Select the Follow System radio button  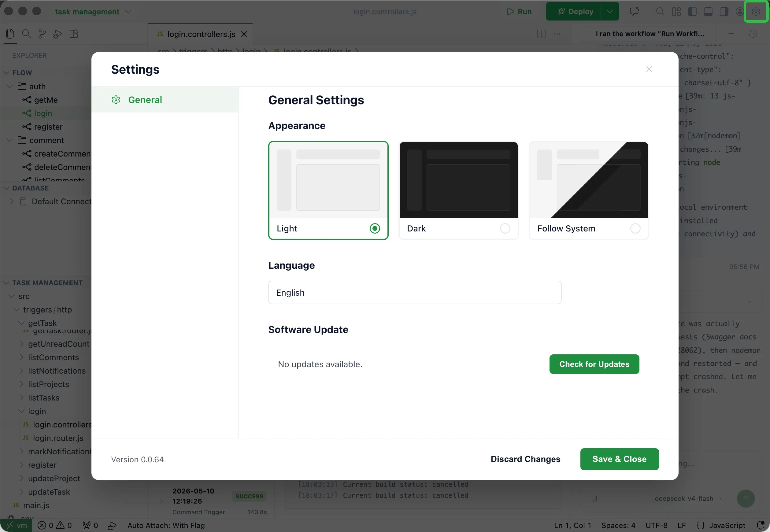(635, 228)
